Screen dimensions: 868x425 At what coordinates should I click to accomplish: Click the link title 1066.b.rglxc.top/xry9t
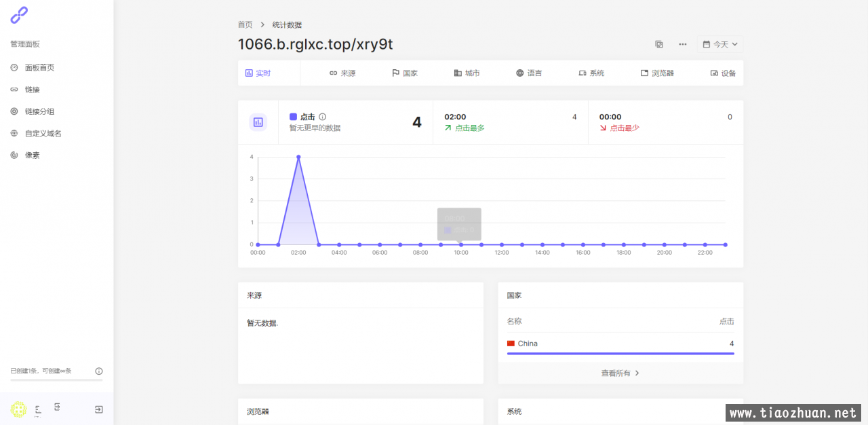[315, 44]
